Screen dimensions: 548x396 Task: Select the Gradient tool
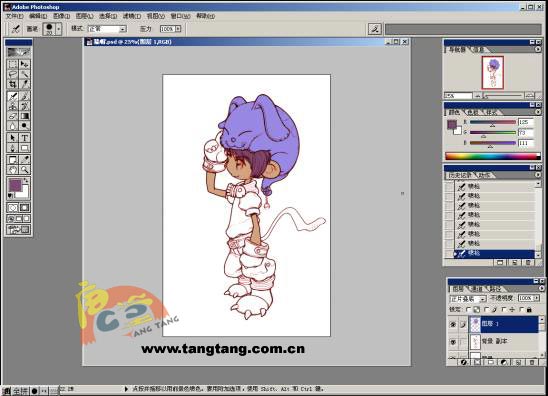point(24,116)
